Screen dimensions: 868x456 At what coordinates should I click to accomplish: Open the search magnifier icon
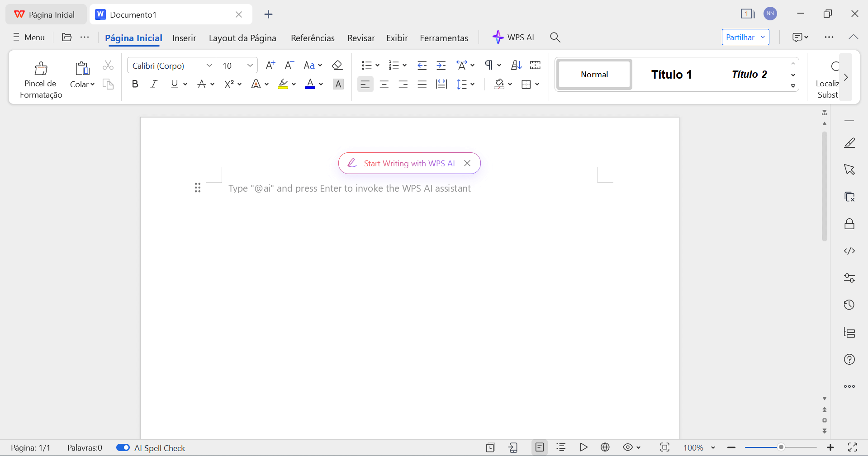(x=555, y=38)
